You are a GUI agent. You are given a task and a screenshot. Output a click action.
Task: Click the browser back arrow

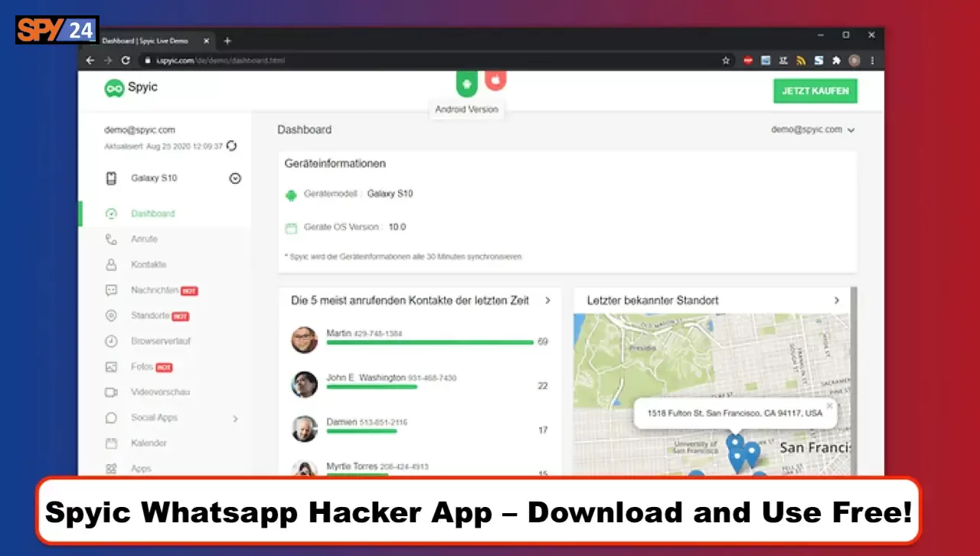(x=90, y=60)
